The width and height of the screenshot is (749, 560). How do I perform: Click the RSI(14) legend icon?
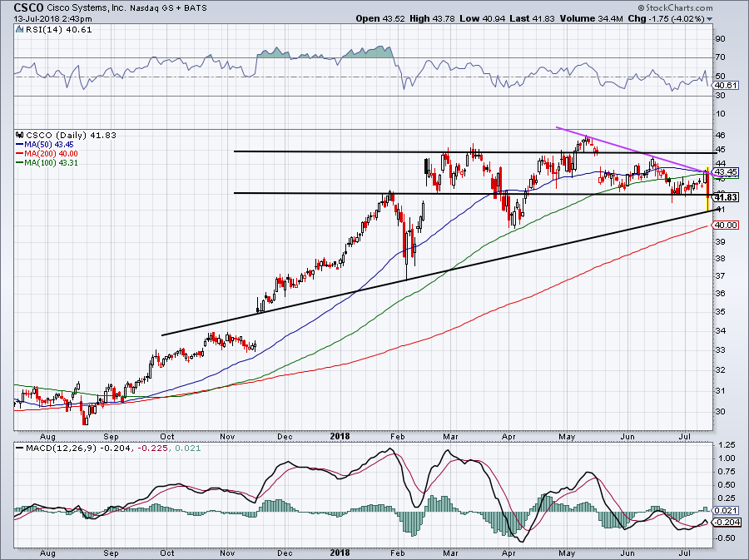pos(19,29)
